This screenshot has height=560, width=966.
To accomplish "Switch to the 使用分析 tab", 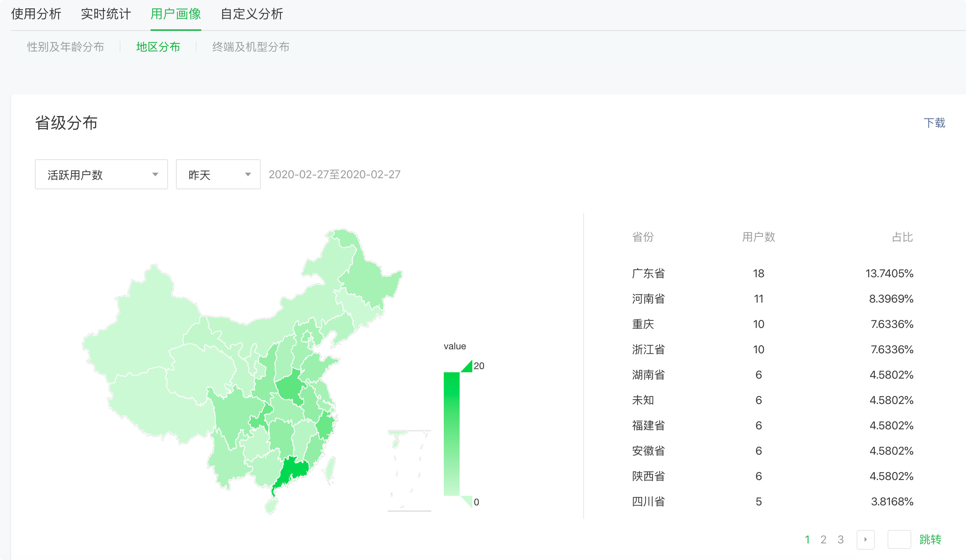I will coord(36,14).
